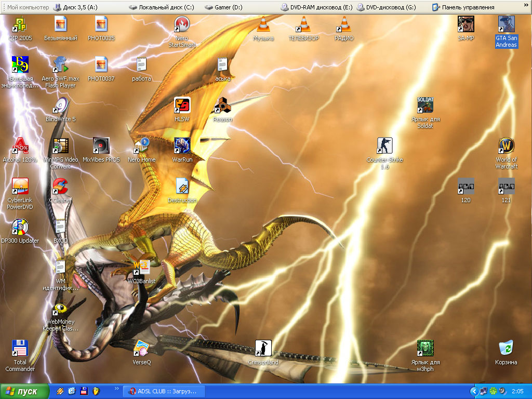Open the РАДИО VLC shortcut
532x399 pixels.
pyautogui.click(x=344, y=29)
